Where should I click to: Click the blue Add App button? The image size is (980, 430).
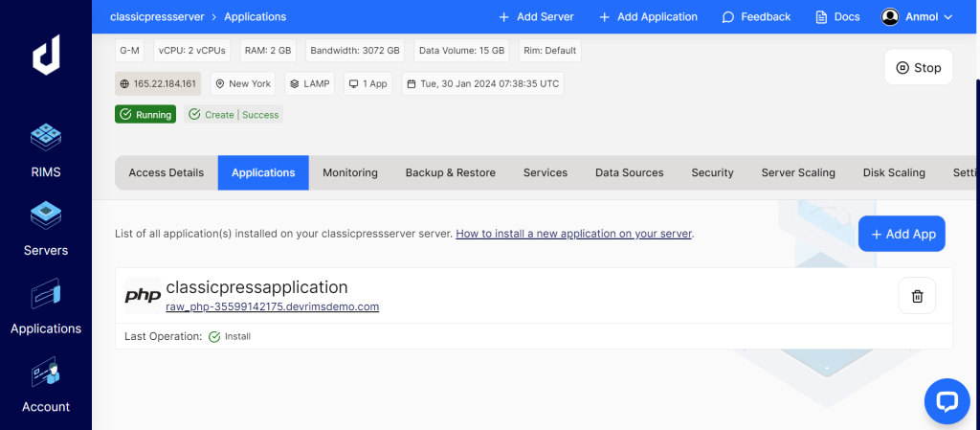pos(901,234)
